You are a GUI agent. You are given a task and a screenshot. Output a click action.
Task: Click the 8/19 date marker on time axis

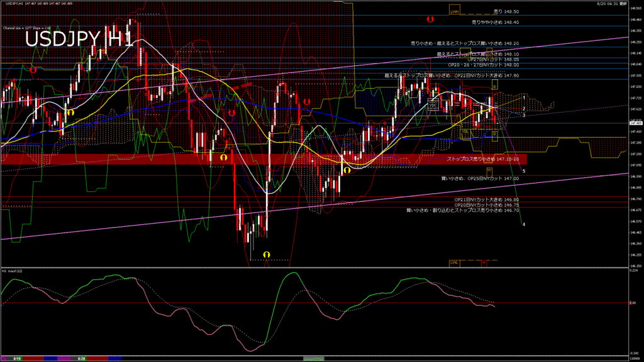[x=18, y=358]
